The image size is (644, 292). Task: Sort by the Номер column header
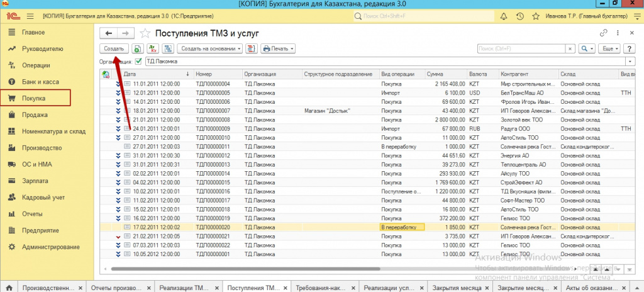(x=218, y=74)
